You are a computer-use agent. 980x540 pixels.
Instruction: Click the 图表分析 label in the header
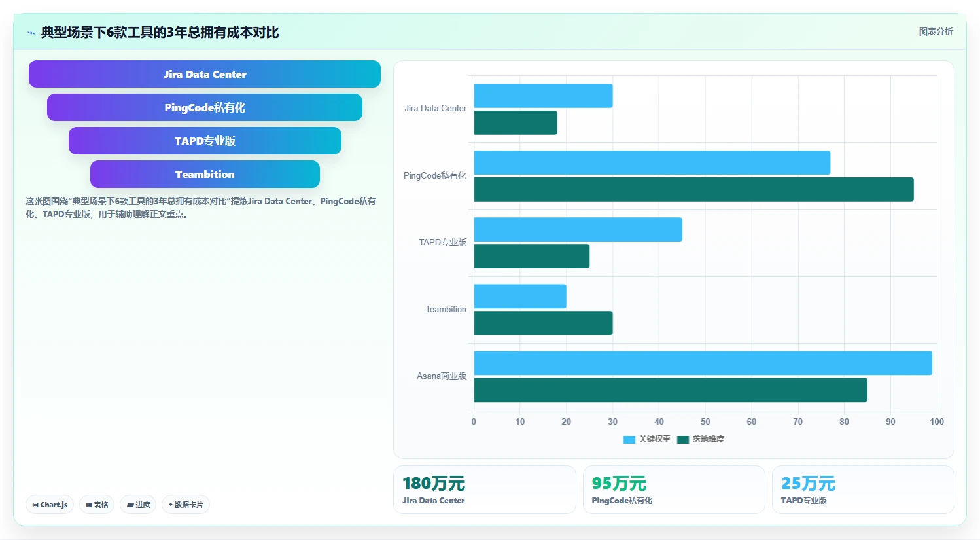pyautogui.click(x=936, y=31)
